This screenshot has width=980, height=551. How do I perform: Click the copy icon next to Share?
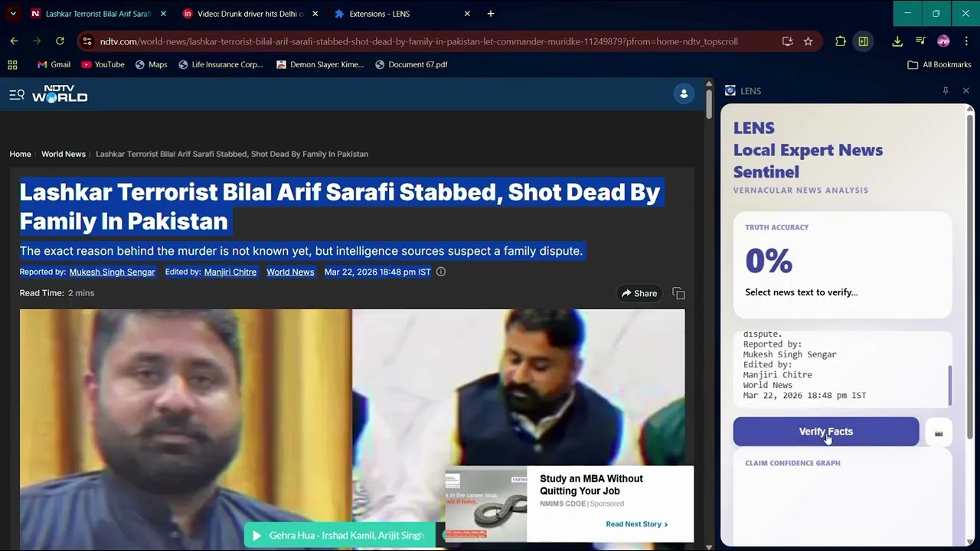[x=678, y=293]
